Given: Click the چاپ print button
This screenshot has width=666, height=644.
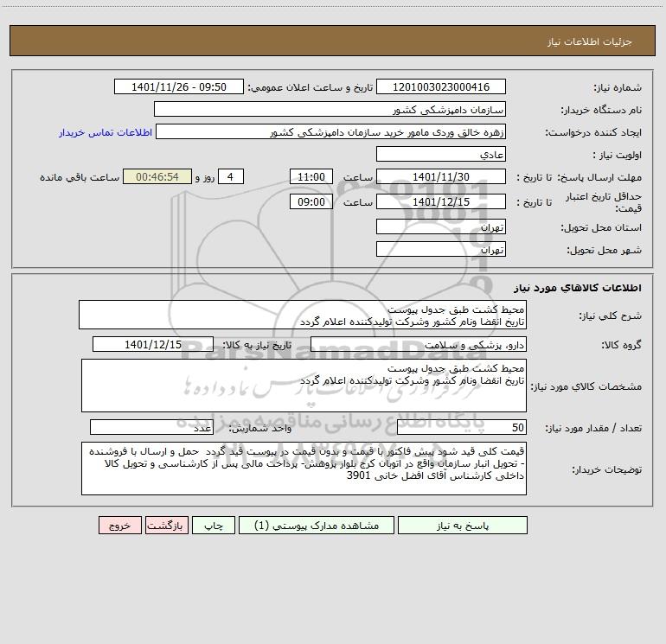Looking at the screenshot, I should click(x=214, y=526).
